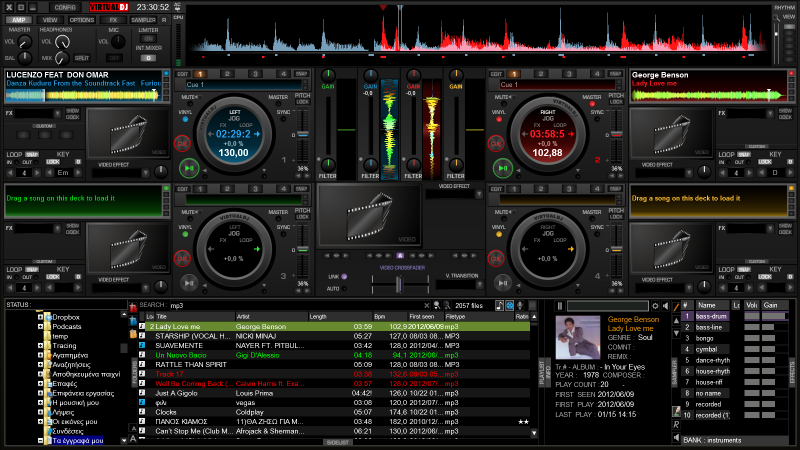This screenshot has height=450, width=800.
Task: Expand the Dropbox folder in browser tree
Action: [40, 317]
